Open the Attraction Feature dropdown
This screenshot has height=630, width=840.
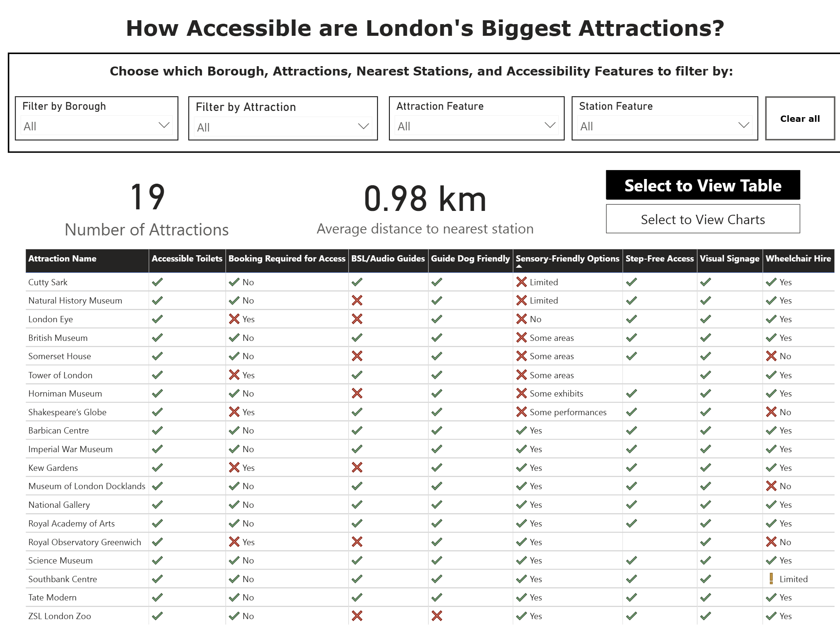(x=476, y=126)
